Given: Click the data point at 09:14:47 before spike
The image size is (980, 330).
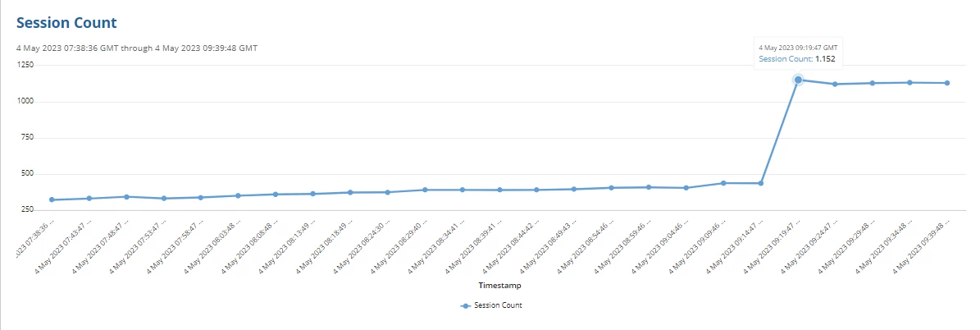Looking at the screenshot, I should [x=760, y=183].
